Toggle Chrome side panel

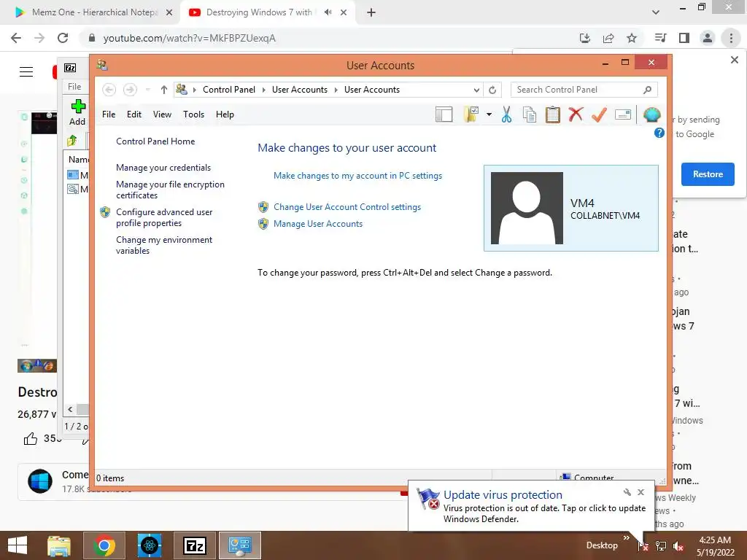click(684, 38)
